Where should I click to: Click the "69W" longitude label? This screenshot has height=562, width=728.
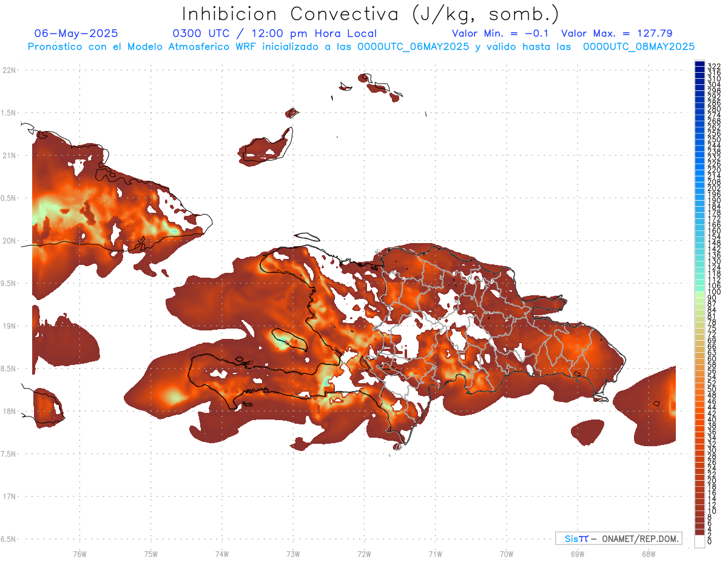click(577, 554)
